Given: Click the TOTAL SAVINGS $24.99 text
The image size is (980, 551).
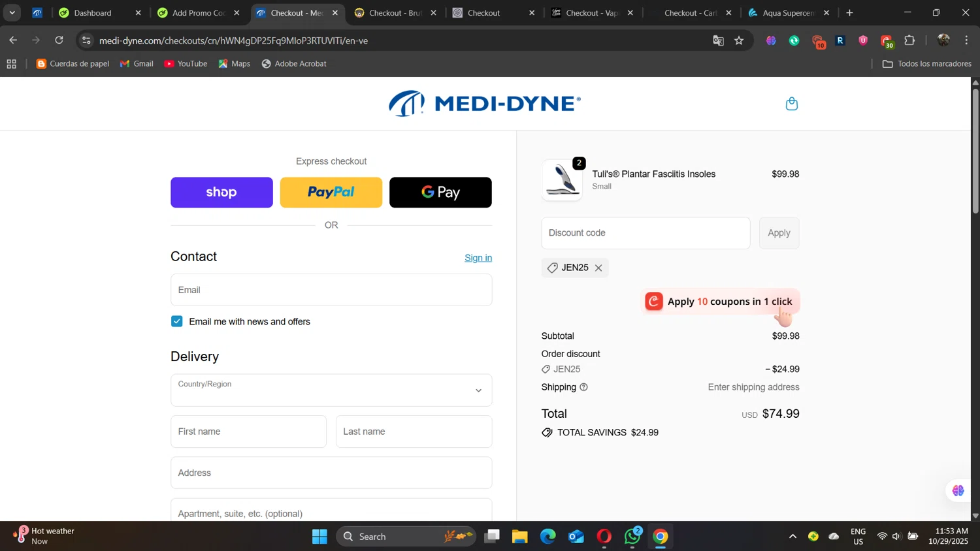Looking at the screenshot, I should (x=608, y=433).
